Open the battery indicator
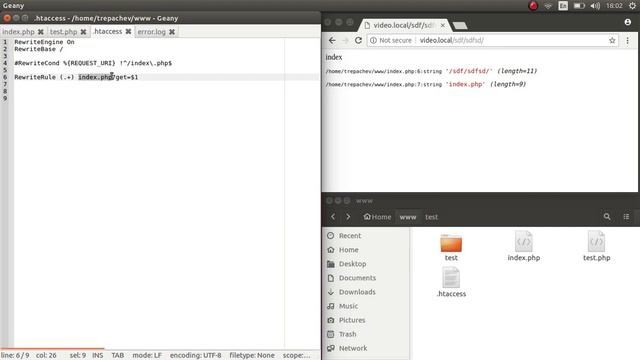Screen dimensions: 640x360 [x=579, y=6]
